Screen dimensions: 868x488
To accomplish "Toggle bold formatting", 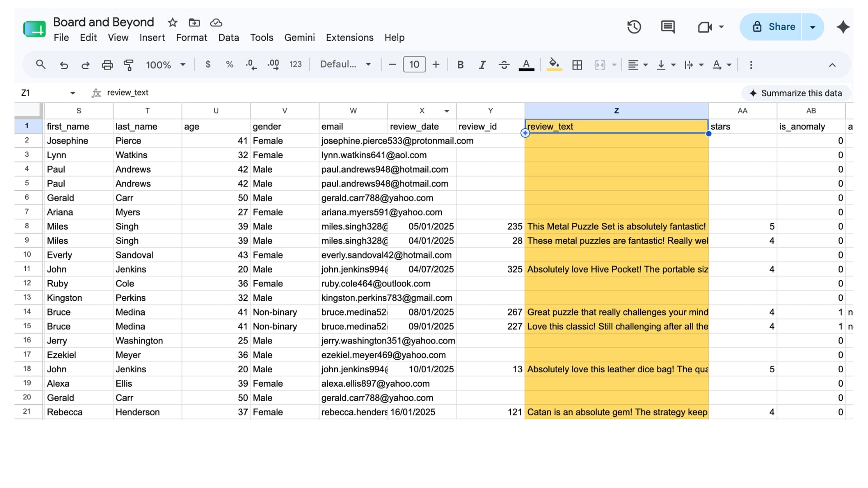I will point(460,65).
